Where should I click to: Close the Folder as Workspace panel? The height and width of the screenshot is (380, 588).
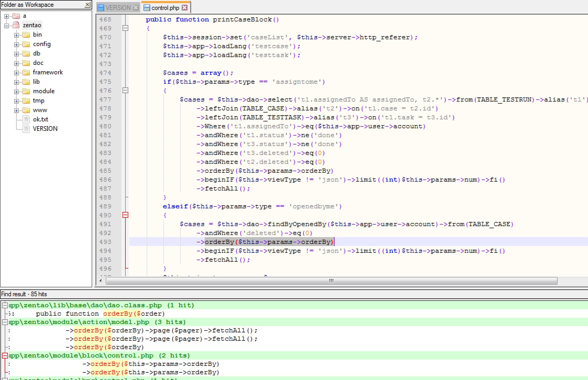click(x=87, y=4)
